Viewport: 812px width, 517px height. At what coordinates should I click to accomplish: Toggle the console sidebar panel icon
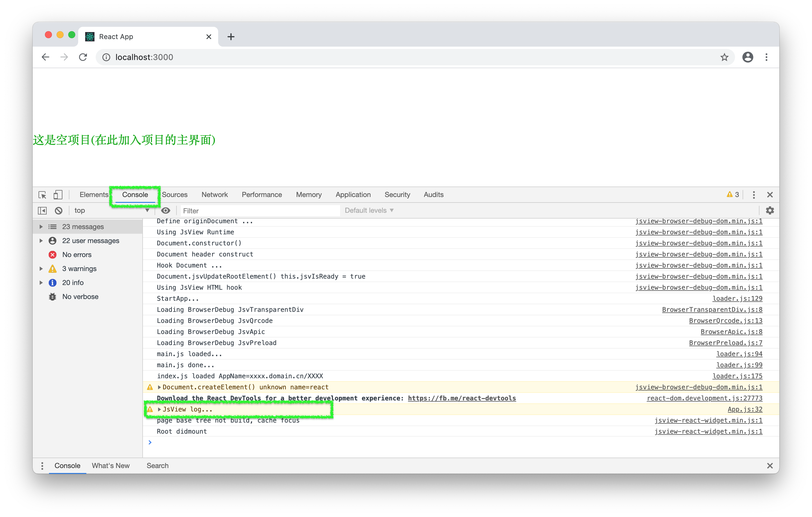42,211
